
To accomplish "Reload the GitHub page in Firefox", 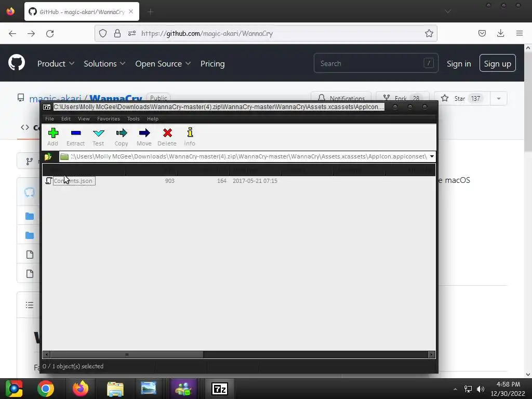I will tap(50, 33).
